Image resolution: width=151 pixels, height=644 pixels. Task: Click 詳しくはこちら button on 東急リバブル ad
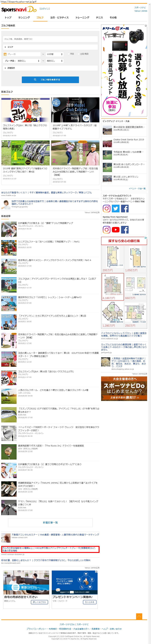click(39, 602)
